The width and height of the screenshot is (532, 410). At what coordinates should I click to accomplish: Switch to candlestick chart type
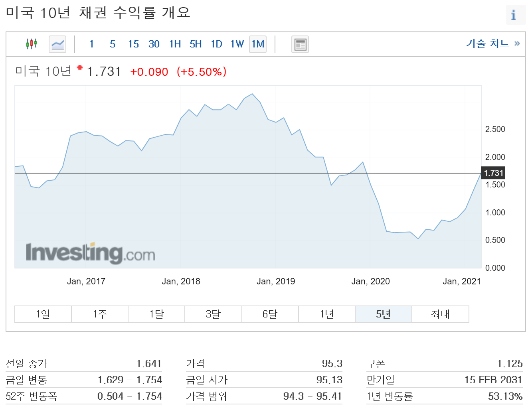pyautogui.click(x=32, y=44)
